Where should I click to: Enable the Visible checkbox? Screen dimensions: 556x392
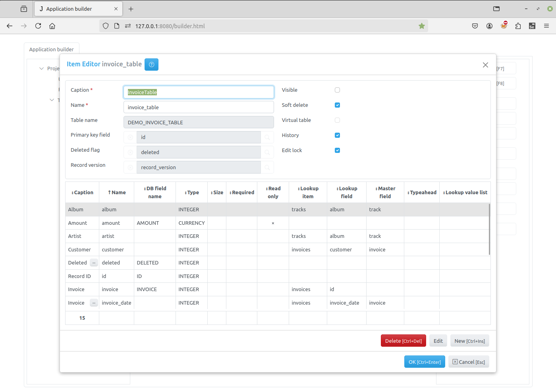click(x=337, y=90)
